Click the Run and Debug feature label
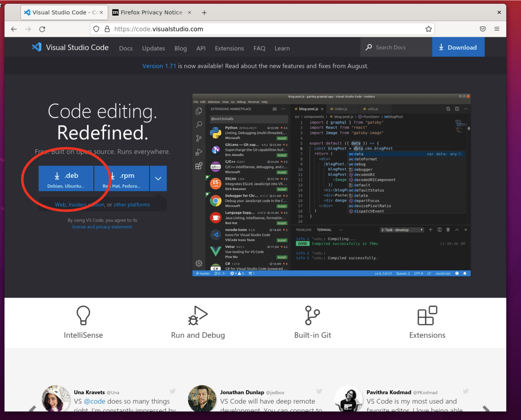Viewport: 521px width, 420px height. [x=198, y=335]
